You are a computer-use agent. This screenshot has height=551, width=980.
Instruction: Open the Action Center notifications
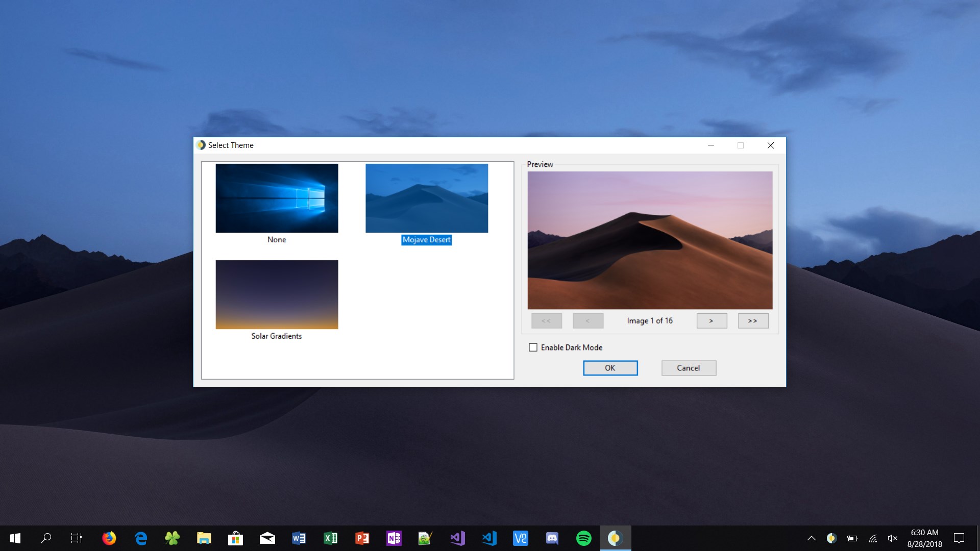(959, 538)
